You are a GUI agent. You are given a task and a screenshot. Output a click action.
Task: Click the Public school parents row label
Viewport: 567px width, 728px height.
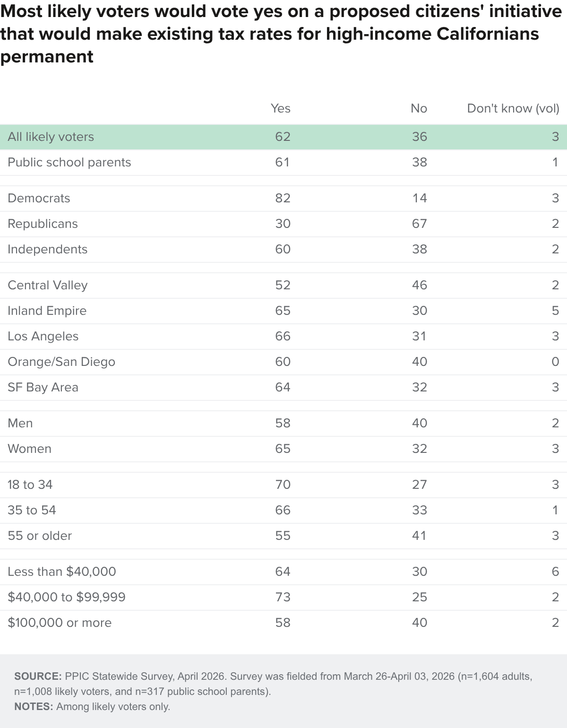pos(69,162)
